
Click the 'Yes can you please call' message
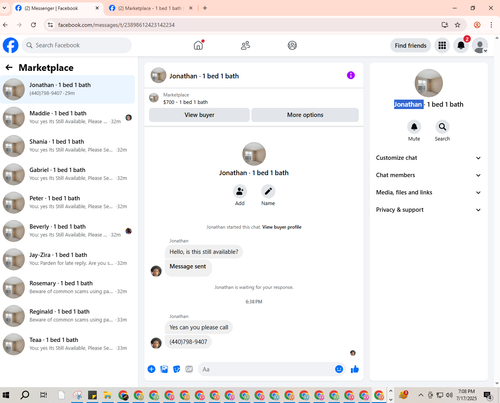(199, 327)
